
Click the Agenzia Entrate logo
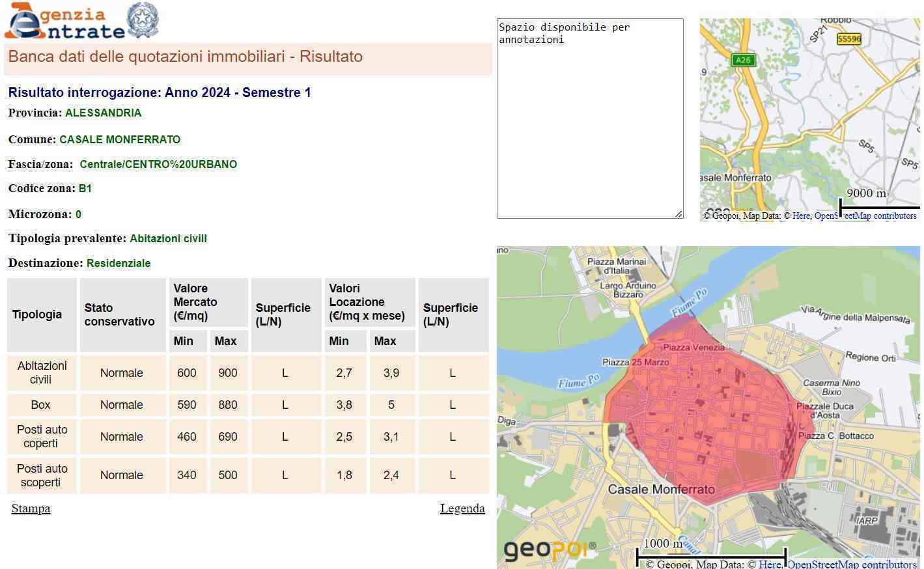pyautogui.click(x=65, y=21)
